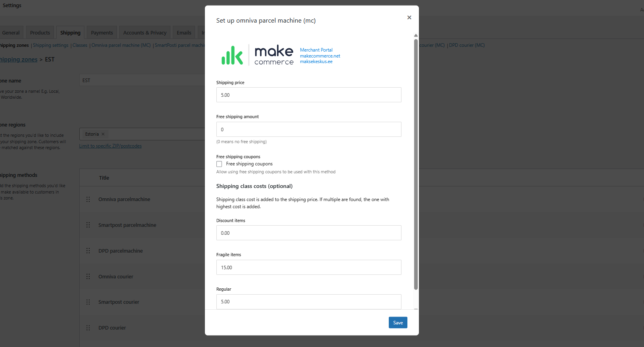Viewport: 644px width, 347px height.
Task: Click the Shipping class costs (optional) heading
Action: (254, 186)
